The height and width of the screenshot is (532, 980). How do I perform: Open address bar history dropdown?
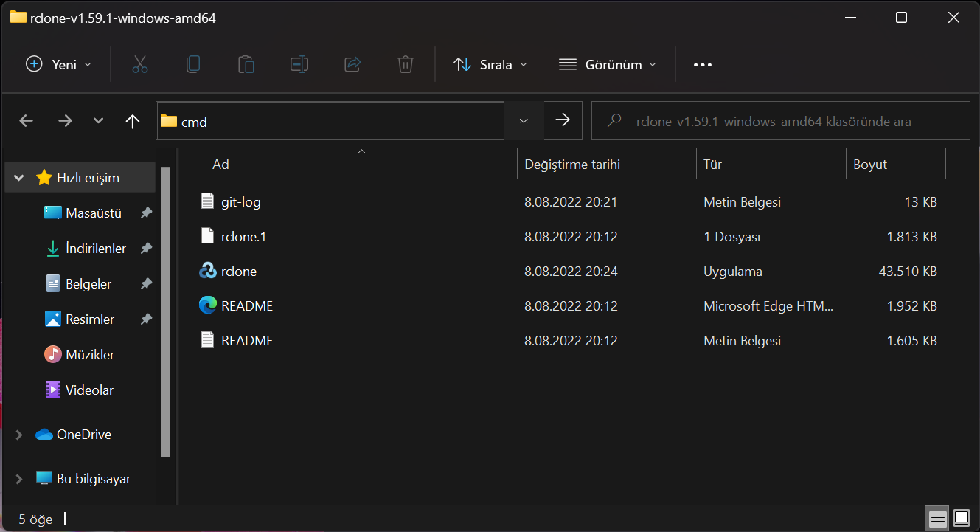click(x=524, y=120)
